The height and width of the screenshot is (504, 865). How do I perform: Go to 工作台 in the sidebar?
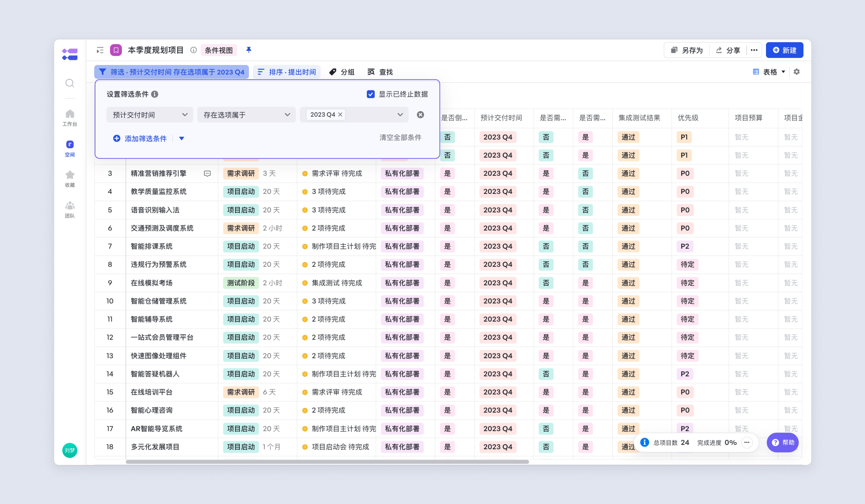(70, 118)
